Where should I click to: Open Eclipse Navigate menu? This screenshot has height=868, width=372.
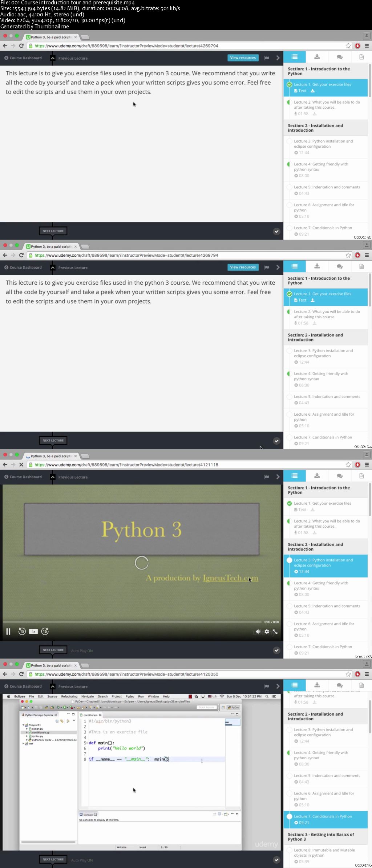point(88,696)
